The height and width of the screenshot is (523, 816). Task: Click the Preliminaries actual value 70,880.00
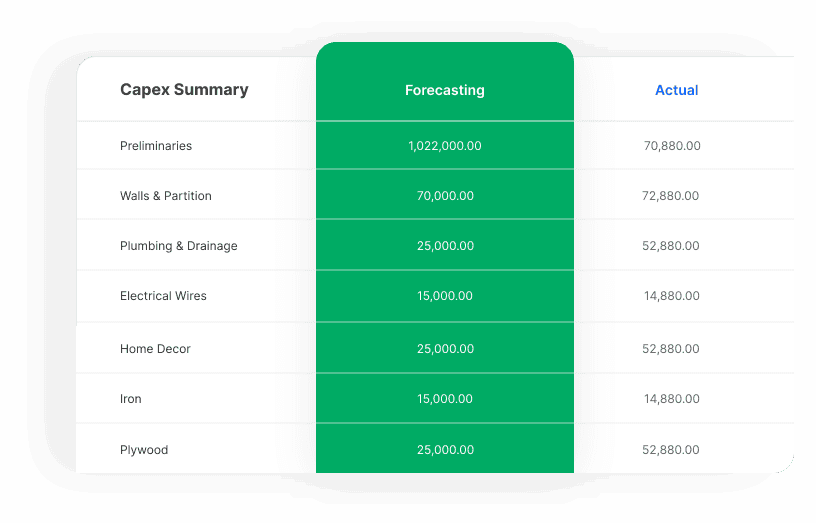pyautogui.click(x=672, y=146)
